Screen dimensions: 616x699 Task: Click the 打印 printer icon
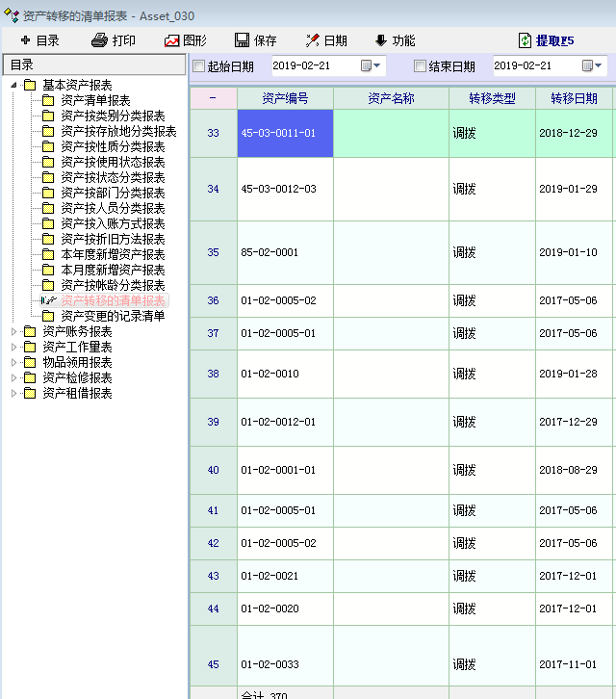click(99, 40)
